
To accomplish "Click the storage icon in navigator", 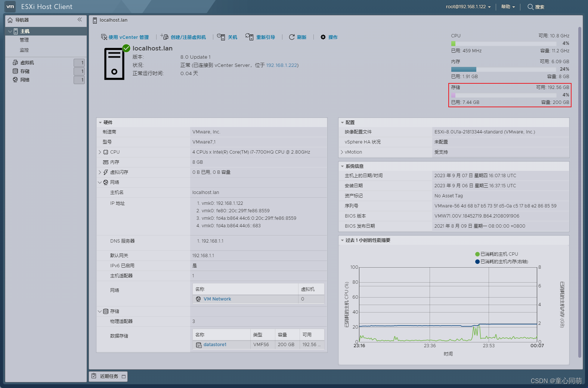I will (15, 71).
